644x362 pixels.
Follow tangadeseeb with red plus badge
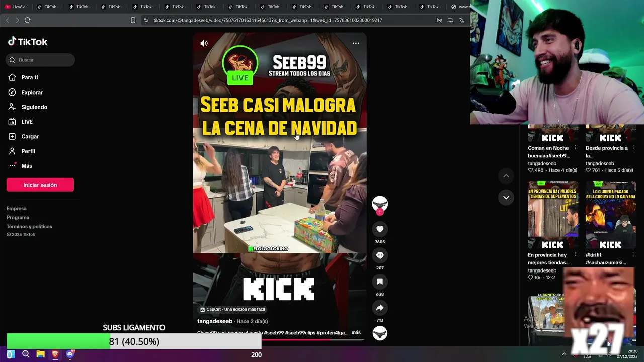point(380,212)
